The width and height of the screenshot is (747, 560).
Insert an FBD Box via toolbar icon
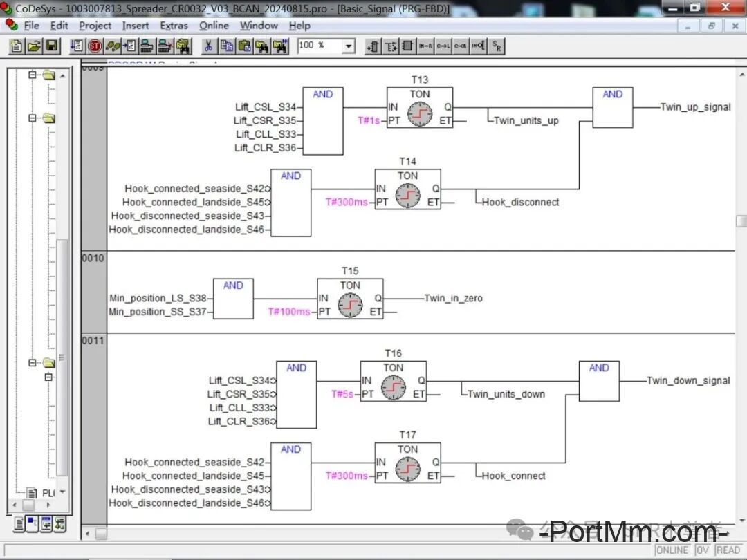coord(408,46)
